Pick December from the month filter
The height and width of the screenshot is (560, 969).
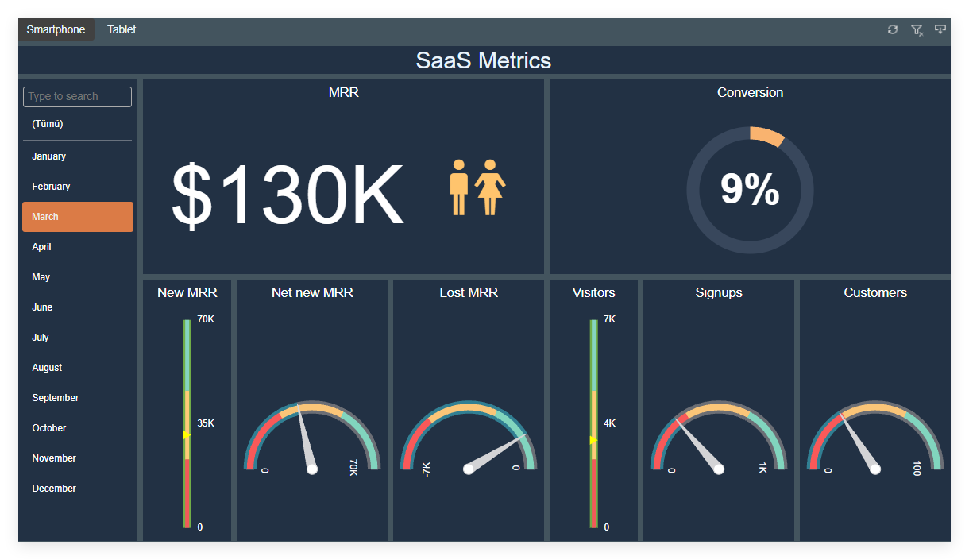(x=54, y=489)
